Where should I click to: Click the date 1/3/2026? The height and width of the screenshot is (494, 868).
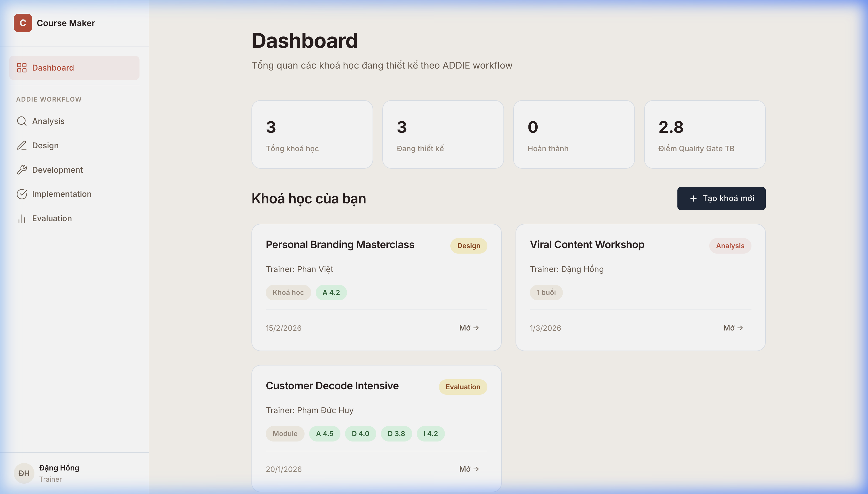tap(545, 328)
